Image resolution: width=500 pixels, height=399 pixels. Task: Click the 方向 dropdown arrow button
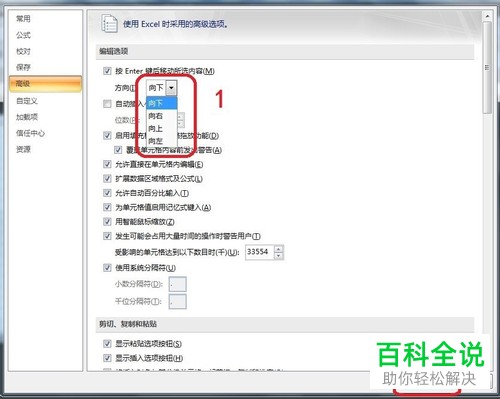point(171,88)
